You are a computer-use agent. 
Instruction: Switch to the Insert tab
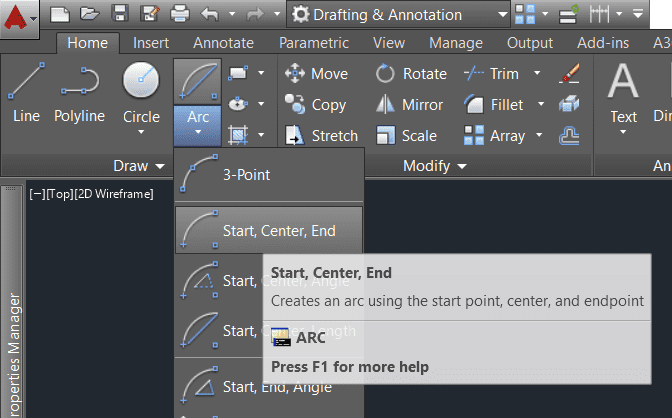150,43
